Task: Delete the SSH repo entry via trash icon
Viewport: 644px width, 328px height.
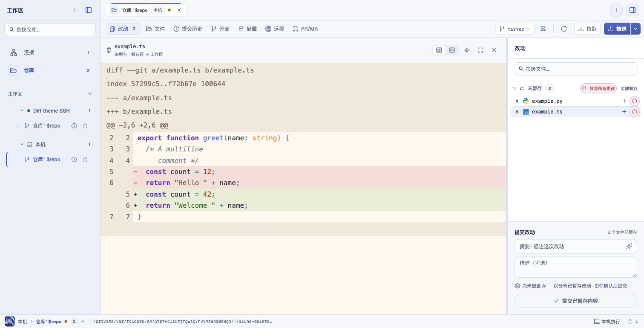Action: (x=85, y=126)
